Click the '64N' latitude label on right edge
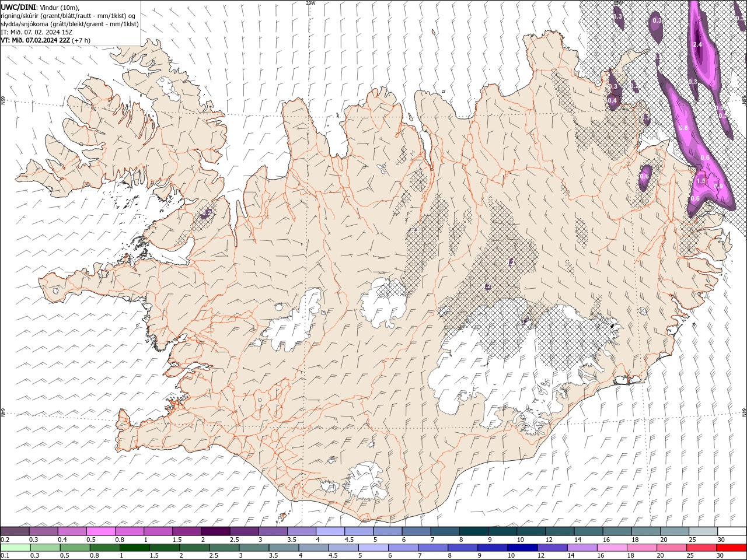 point(744,412)
